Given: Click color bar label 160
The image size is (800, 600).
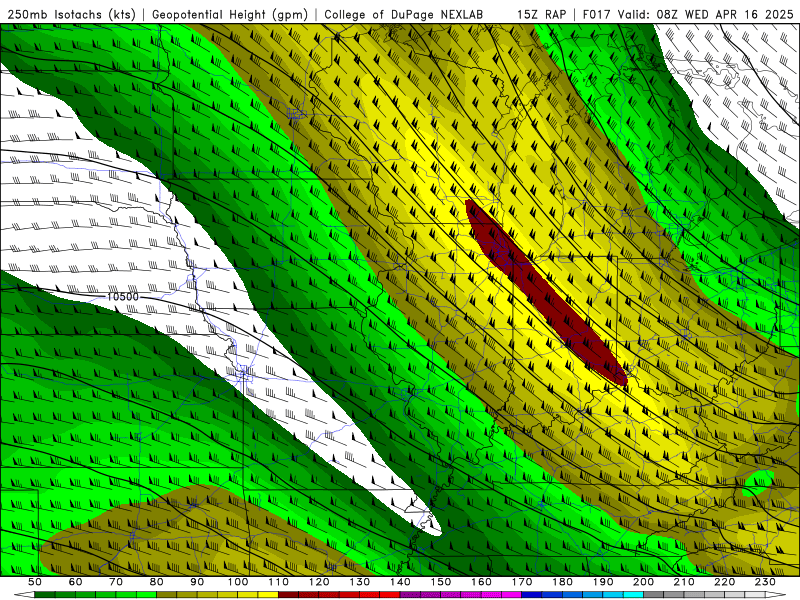Looking at the screenshot, I should (481, 582).
